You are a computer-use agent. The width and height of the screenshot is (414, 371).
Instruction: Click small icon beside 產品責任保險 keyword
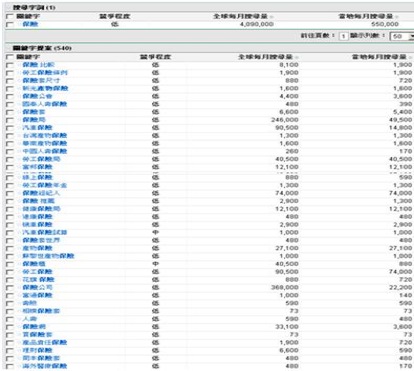tap(20, 343)
